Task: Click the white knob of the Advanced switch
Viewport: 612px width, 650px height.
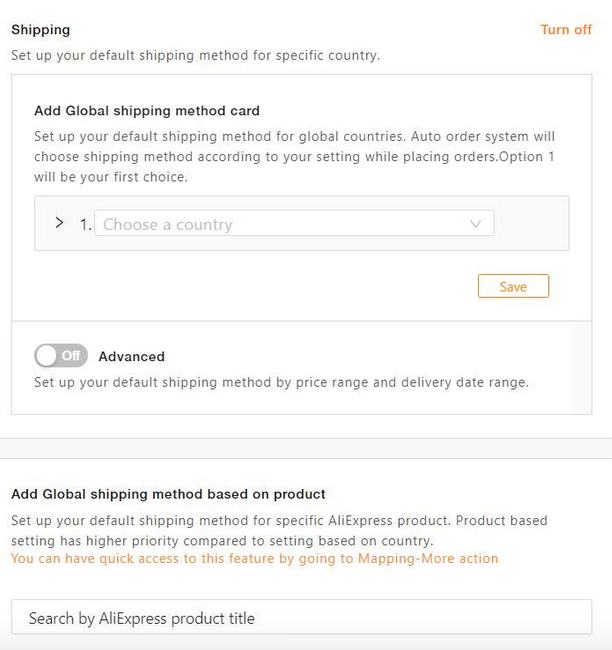Action: pos(47,355)
